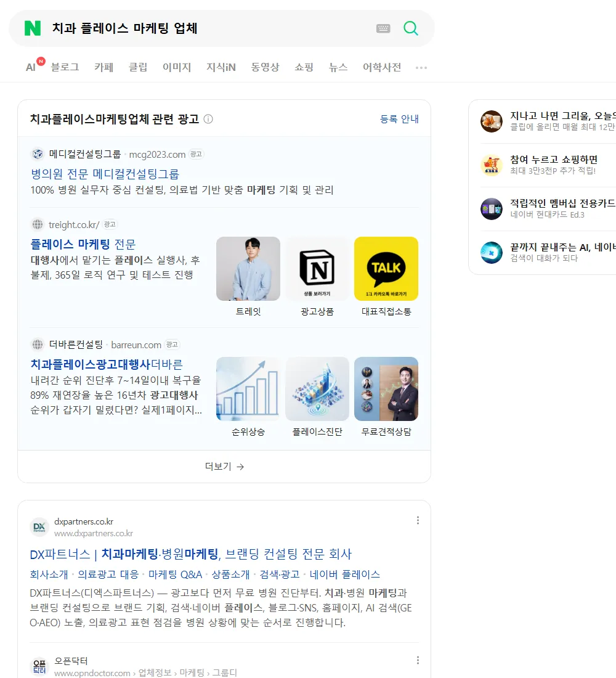Click the 등록 안내 link
The width and height of the screenshot is (616, 678).
[399, 119]
